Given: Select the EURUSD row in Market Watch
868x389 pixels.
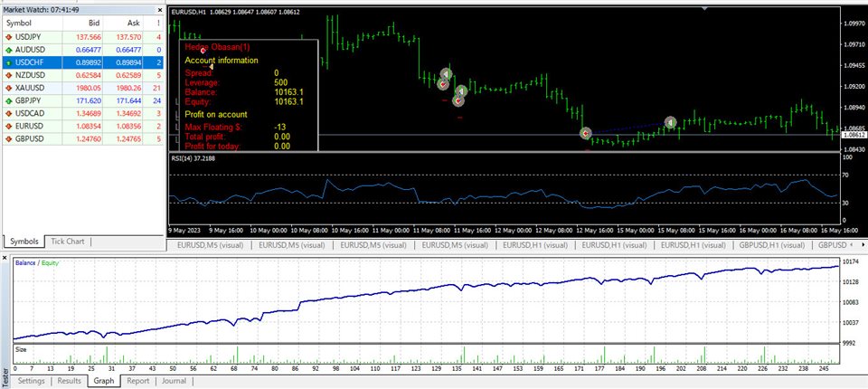Looking at the screenshot, I should (32, 128).
